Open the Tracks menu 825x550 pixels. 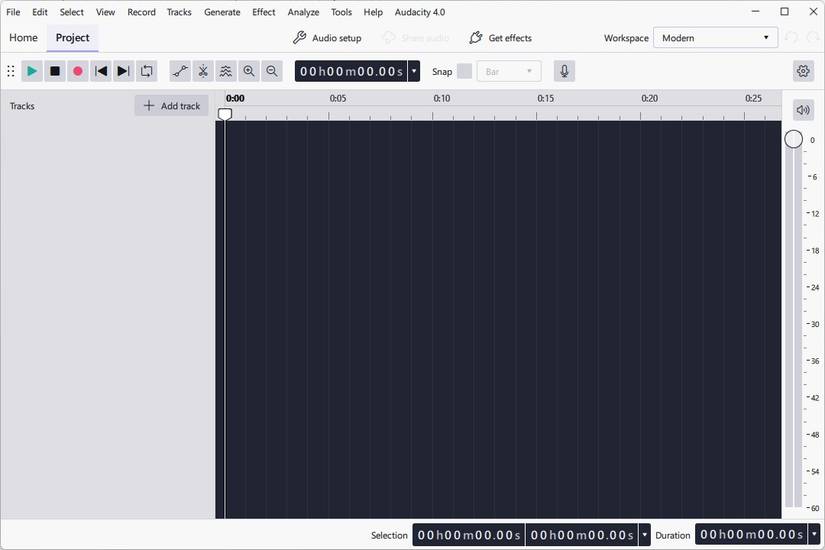pos(179,12)
